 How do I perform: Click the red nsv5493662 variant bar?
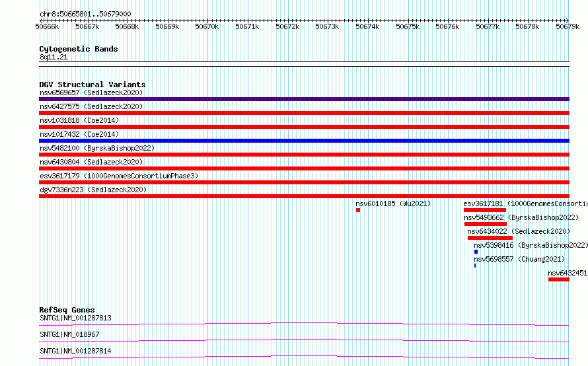click(x=485, y=224)
